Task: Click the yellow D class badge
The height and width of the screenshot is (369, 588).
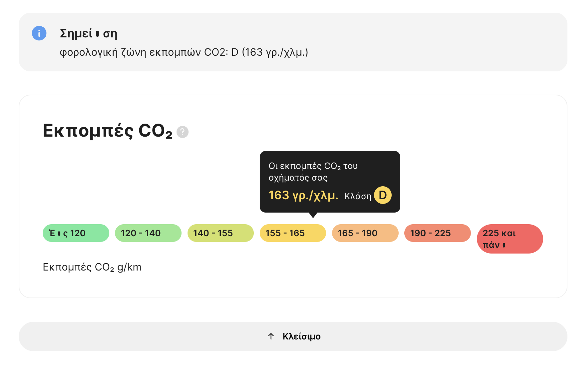Action: pos(383,195)
